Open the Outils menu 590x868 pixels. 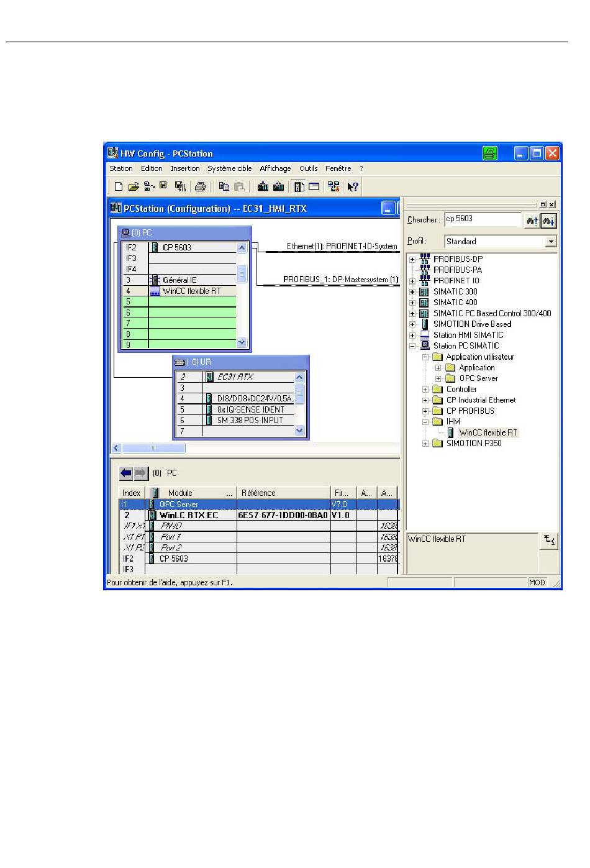308,168
